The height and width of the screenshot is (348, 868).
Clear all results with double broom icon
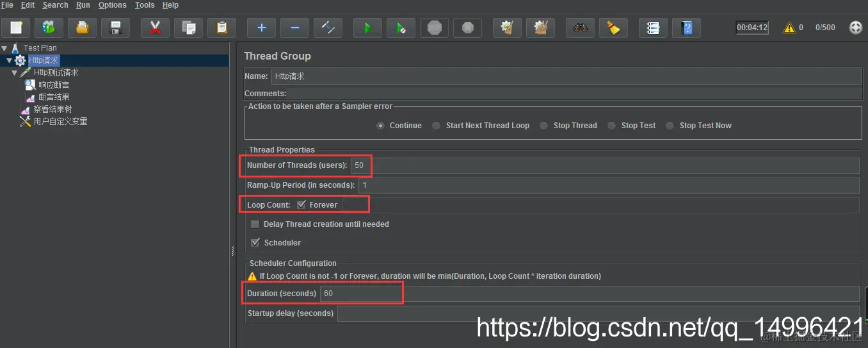point(540,28)
